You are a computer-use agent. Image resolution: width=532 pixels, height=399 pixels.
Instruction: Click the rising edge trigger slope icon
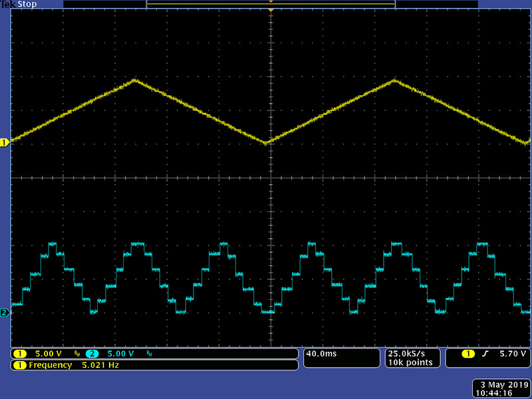coord(484,354)
